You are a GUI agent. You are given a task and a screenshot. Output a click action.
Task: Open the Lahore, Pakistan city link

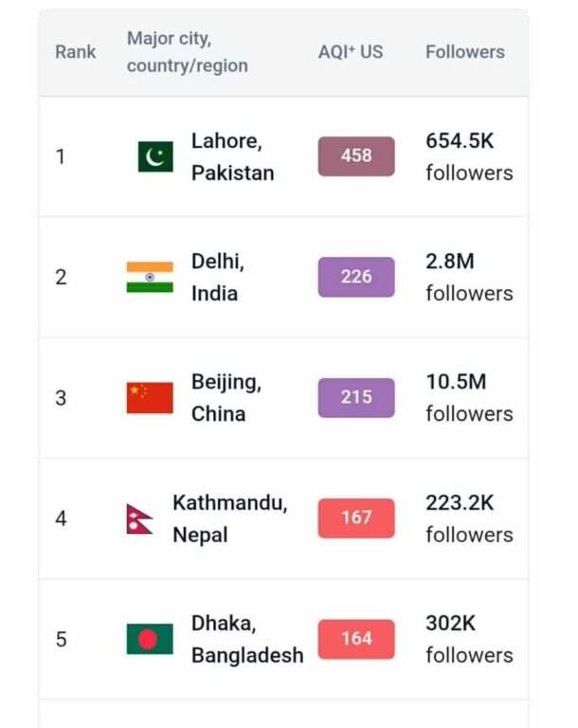(x=232, y=156)
